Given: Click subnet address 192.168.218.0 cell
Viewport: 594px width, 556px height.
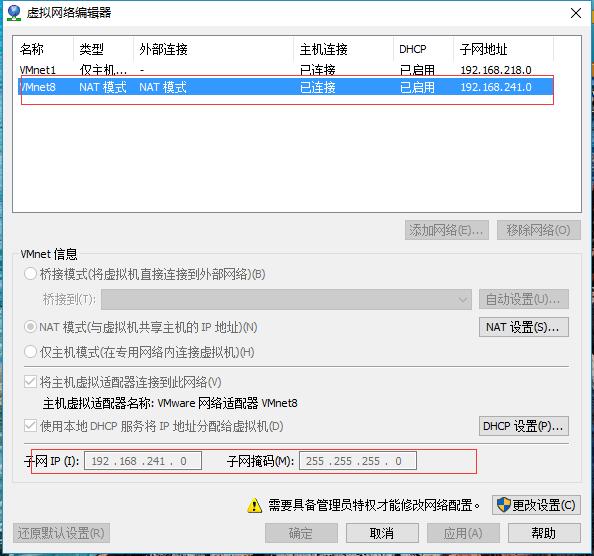Looking at the screenshot, I should (496, 70).
